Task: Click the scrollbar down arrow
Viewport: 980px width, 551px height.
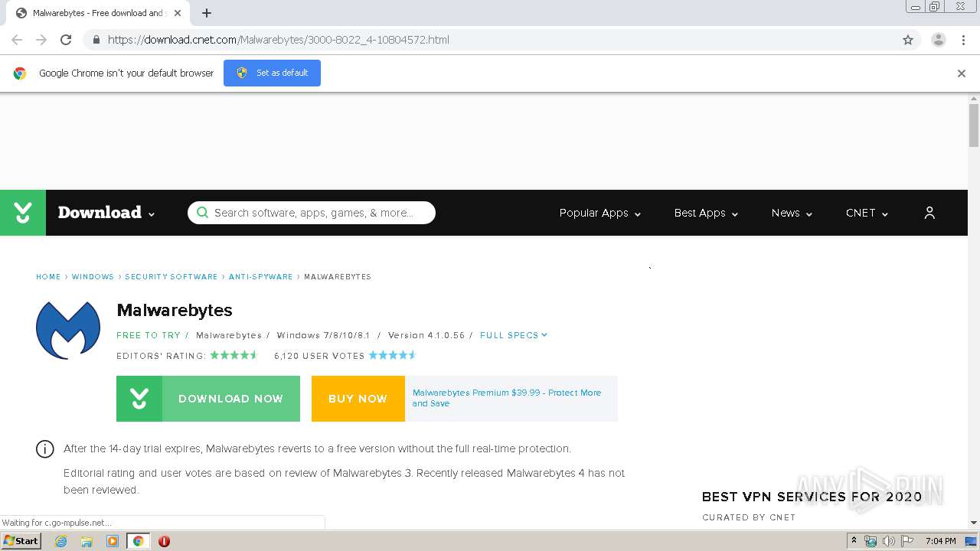Action: click(x=974, y=523)
